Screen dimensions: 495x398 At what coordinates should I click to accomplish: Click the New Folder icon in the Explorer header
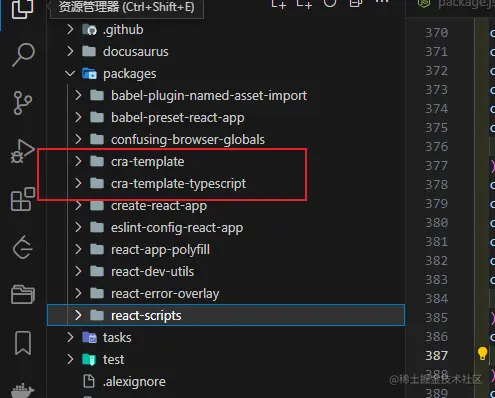pyautogui.click(x=304, y=4)
